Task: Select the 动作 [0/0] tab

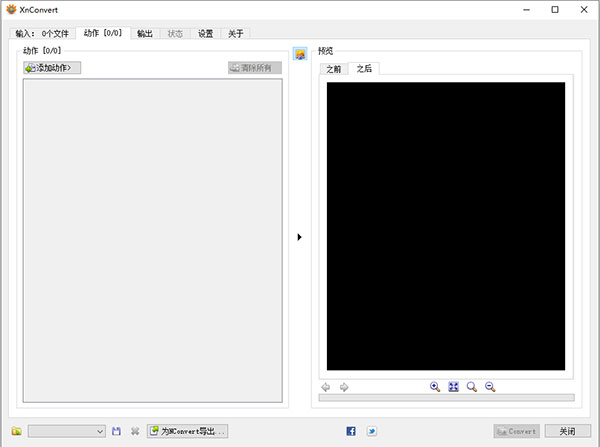Action: (103, 33)
